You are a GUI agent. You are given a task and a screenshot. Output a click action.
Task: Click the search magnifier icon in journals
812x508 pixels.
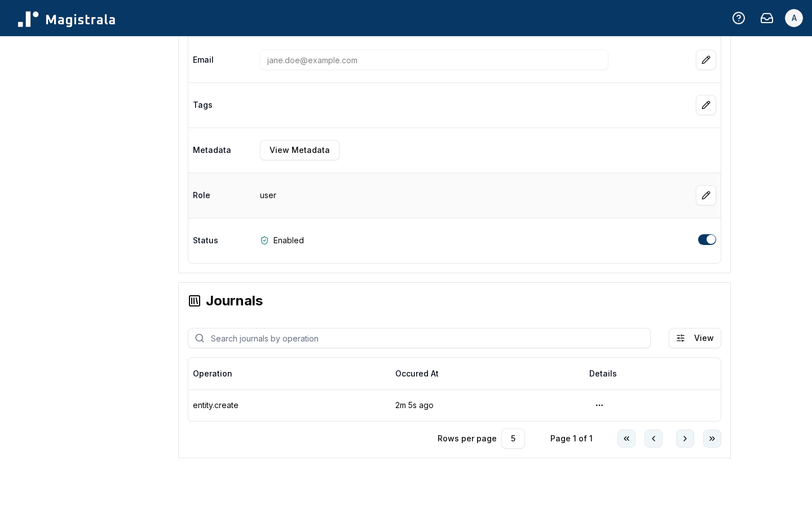click(200, 338)
